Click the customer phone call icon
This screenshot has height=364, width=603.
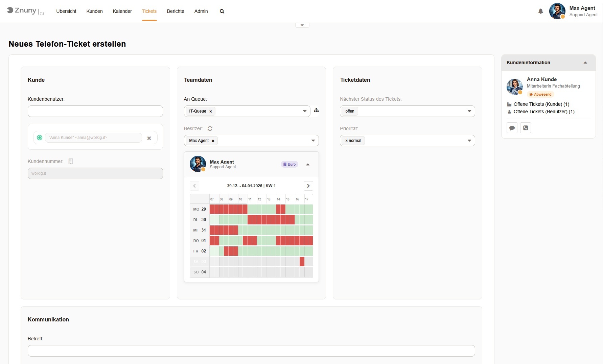coord(526,128)
